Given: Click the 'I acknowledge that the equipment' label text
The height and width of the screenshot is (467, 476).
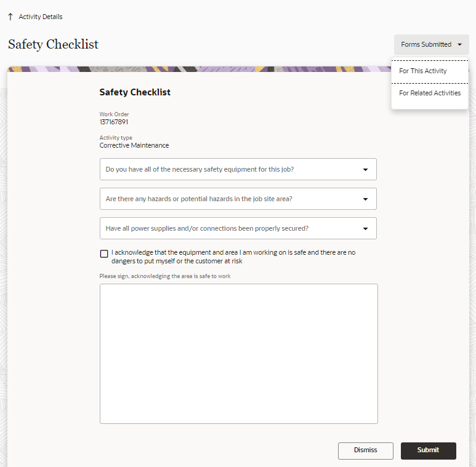Looking at the screenshot, I should (233, 257).
